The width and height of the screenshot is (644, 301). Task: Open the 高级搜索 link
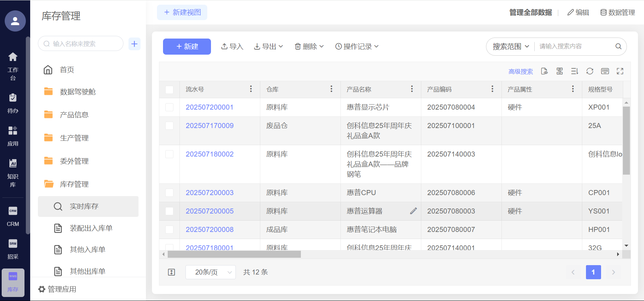521,71
